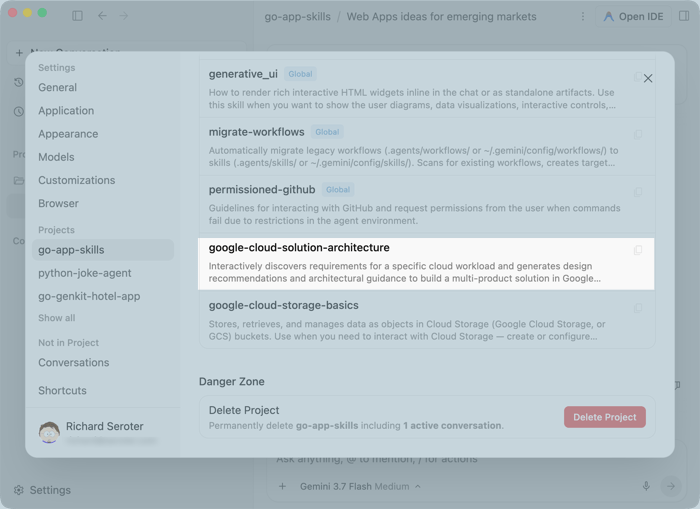Click the folder icon in left sidebar
The width and height of the screenshot is (700, 509).
pyautogui.click(x=18, y=180)
